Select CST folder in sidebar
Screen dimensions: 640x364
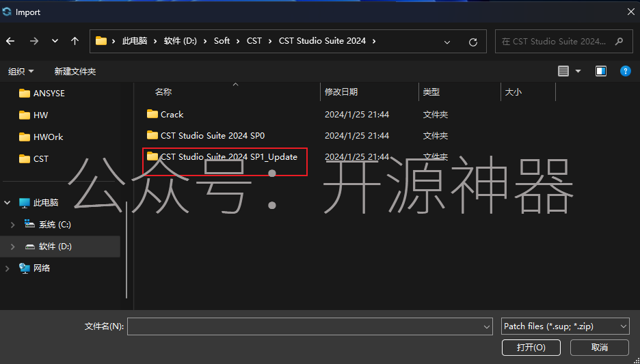pos(34,159)
